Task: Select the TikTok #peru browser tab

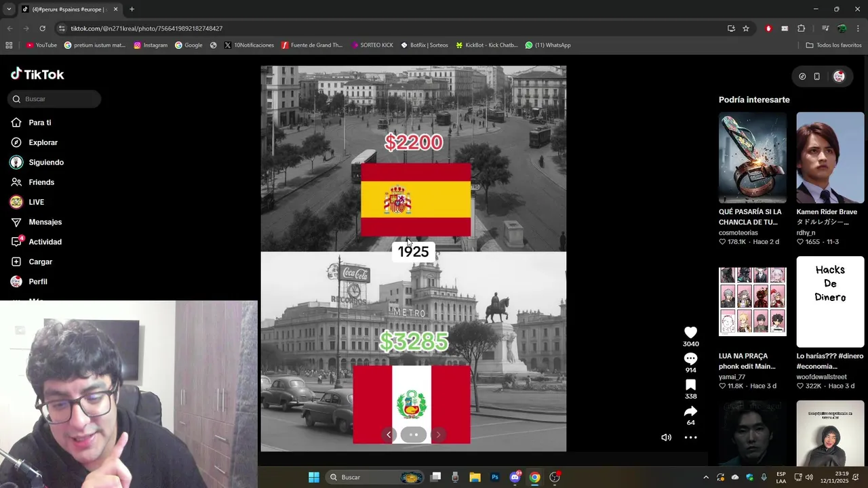Action: coord(69,9)
